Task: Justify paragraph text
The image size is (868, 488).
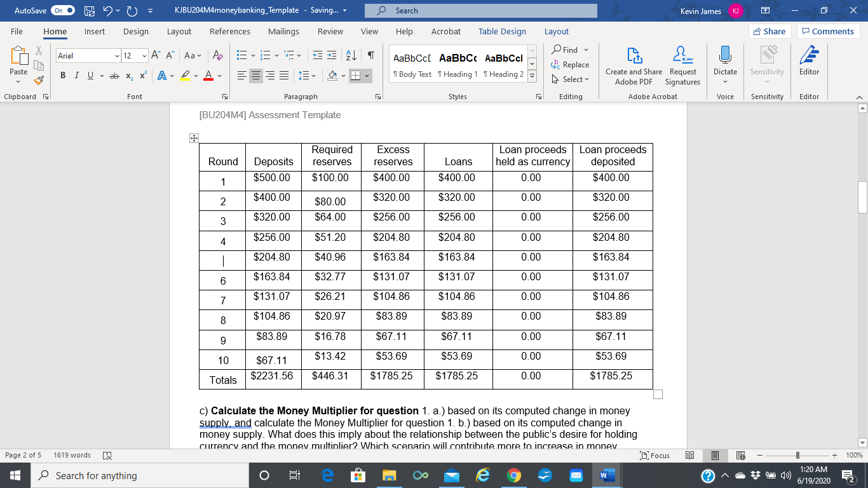Action: pyautogui.click(x=285, y=76)
